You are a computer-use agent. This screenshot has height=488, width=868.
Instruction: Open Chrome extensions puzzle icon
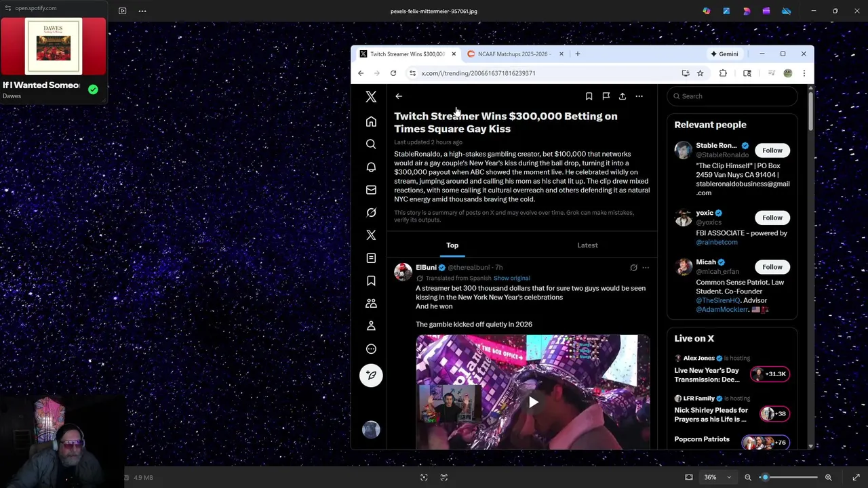[723, 73]
